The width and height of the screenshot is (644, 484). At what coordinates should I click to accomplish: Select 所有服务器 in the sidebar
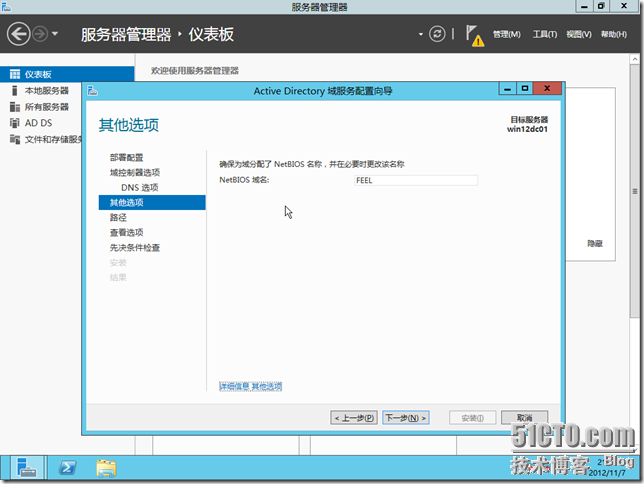pyautogui.click(x=46, y=107)
